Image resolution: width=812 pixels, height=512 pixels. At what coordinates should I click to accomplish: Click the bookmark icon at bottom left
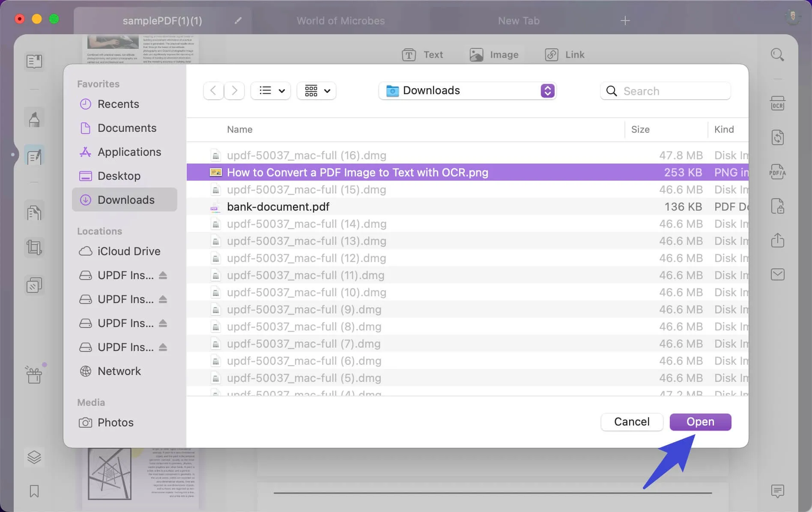[34, 491]
